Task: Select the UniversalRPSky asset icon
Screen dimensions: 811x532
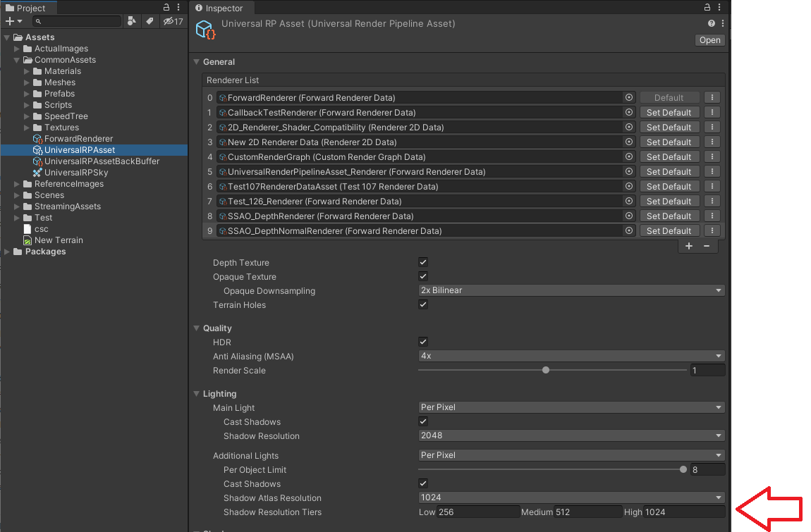Action: click(x=37, y=173)
